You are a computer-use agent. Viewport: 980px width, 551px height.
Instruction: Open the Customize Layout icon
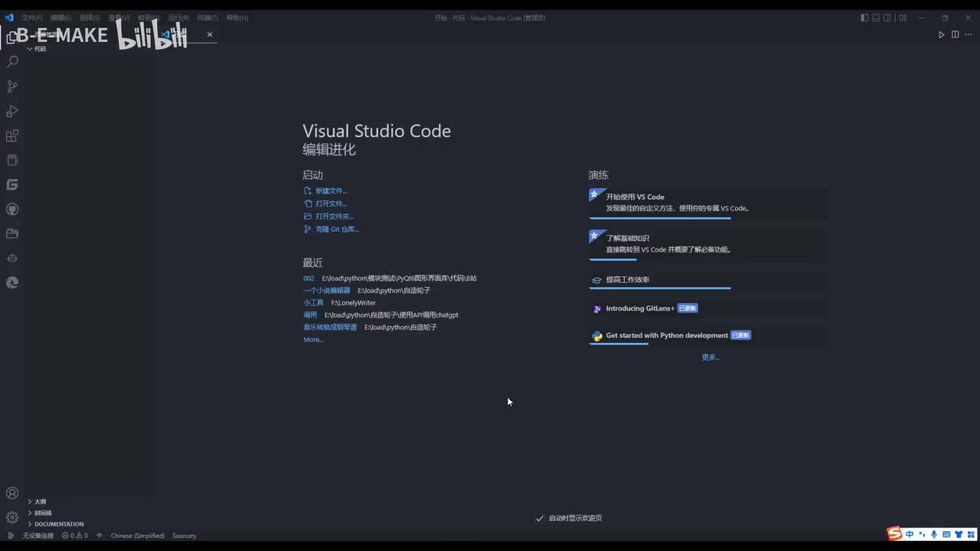[903, 18]
